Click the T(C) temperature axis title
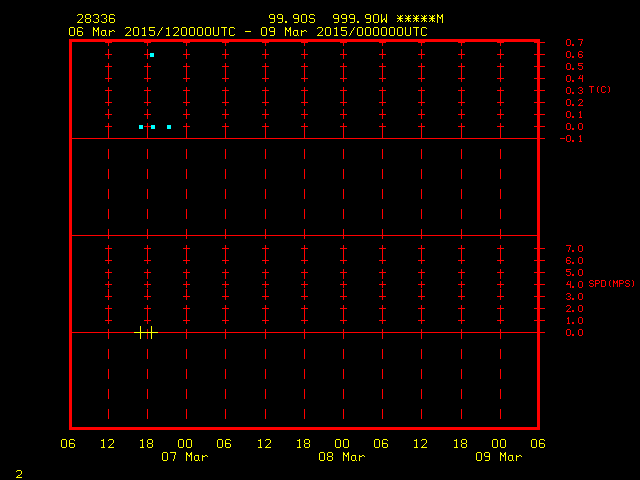 tap(600, 89)
